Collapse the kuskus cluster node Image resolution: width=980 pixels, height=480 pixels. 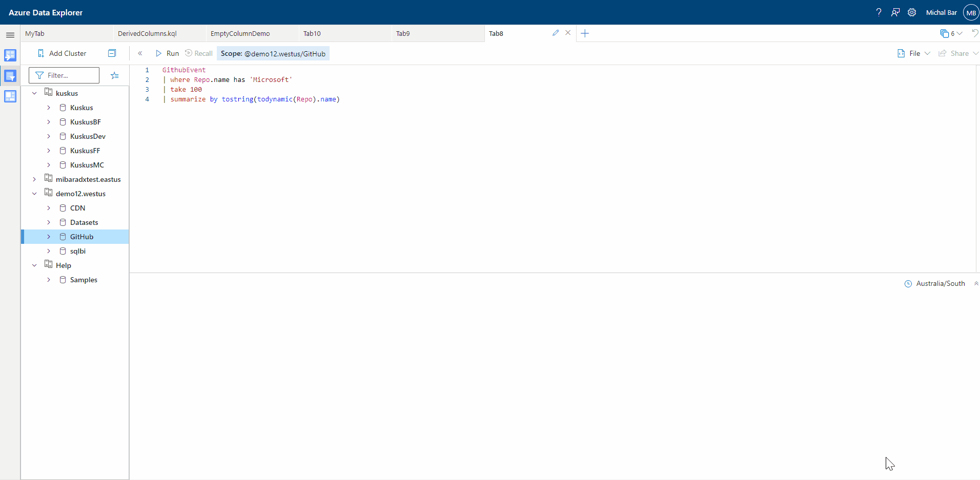(34, 93)
